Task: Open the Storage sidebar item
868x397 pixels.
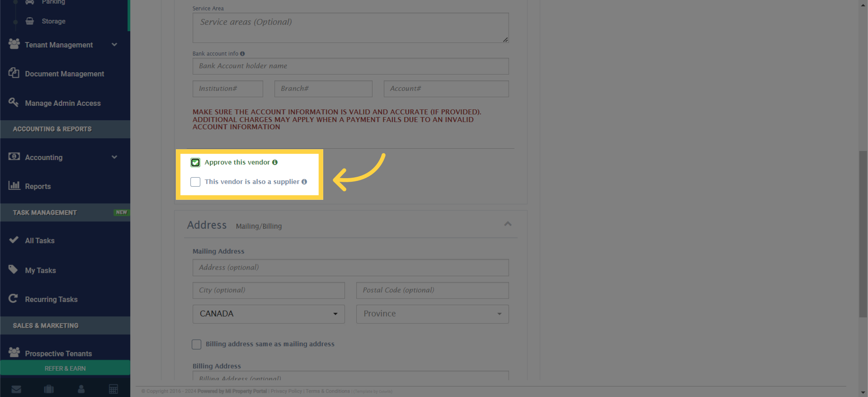Action: 53,21
